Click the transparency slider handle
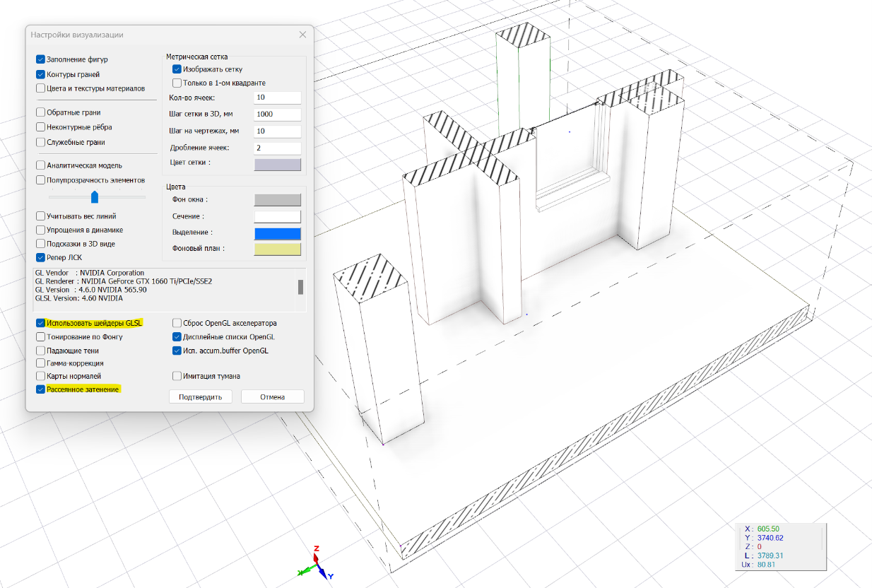Screen dimensions: 872x588 point(95,196)
